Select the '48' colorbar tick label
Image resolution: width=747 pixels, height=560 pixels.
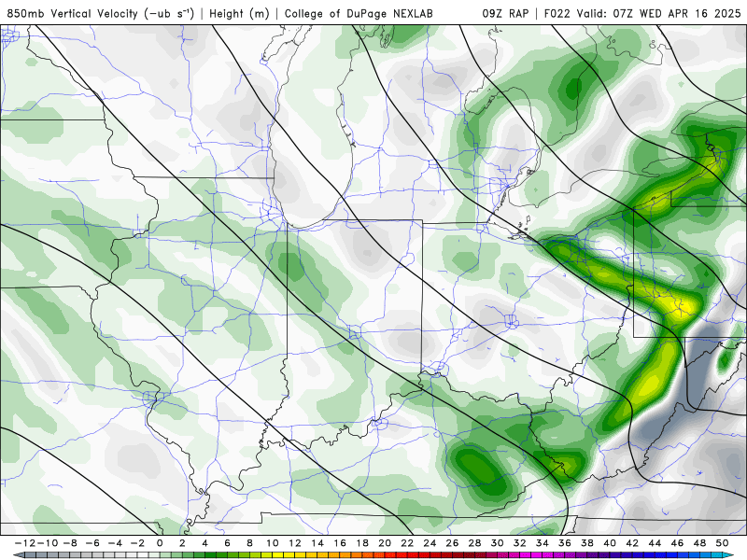click(x=699, y=543)
